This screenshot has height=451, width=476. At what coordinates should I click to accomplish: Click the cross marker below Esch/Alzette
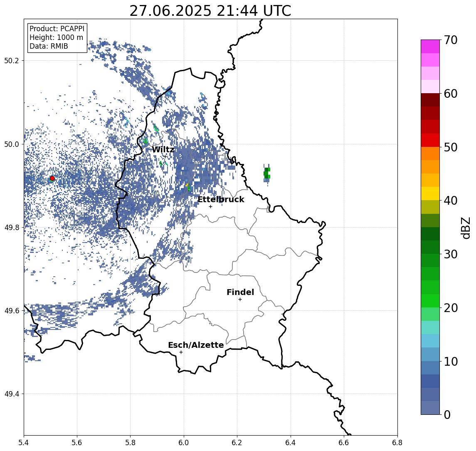181,352
